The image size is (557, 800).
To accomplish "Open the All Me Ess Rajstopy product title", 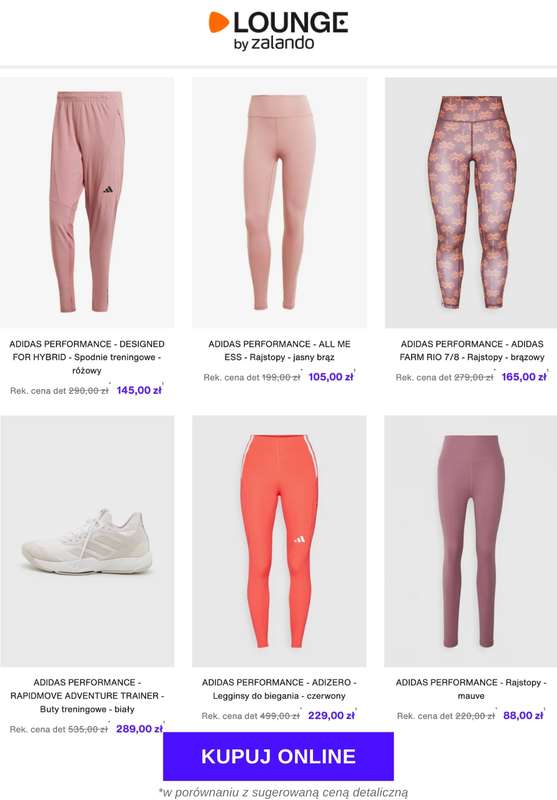I will [x=279, y=351].
